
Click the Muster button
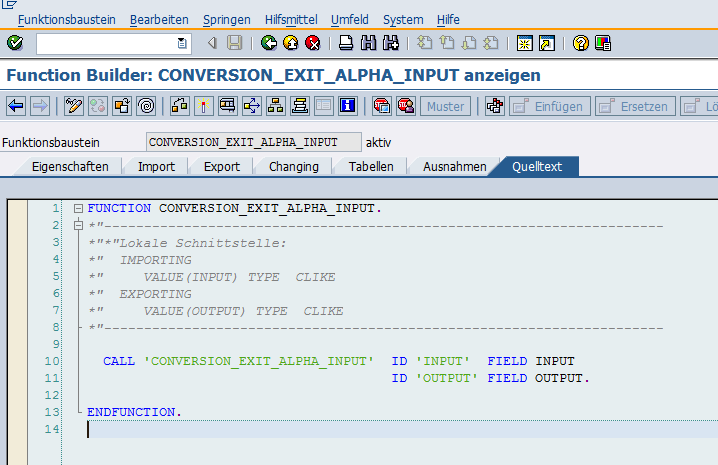pos(446,106)
